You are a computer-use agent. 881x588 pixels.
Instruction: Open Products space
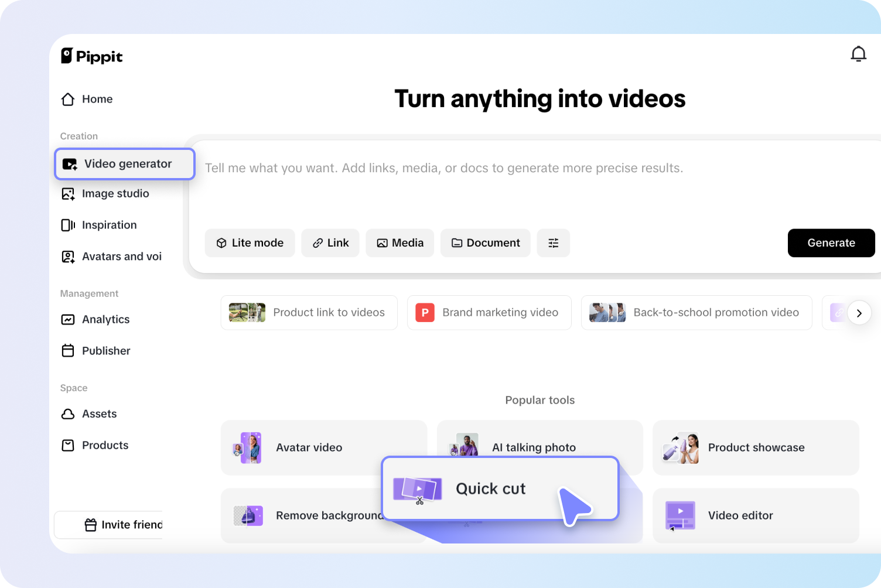[x=95, y=446]
